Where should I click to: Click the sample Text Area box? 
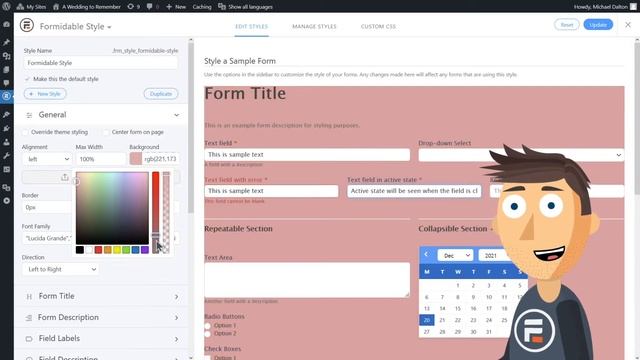click(307, 280)
